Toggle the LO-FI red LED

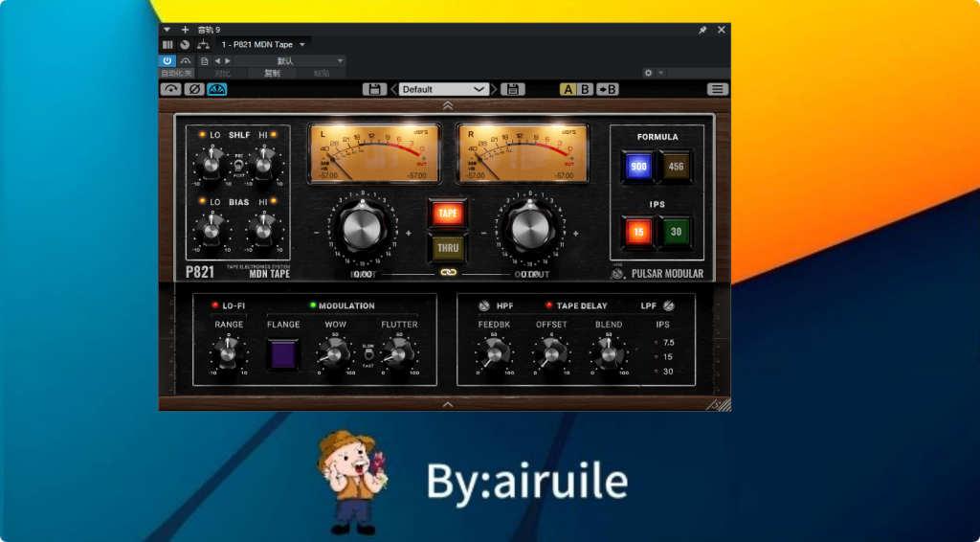(x=215, y=305)
